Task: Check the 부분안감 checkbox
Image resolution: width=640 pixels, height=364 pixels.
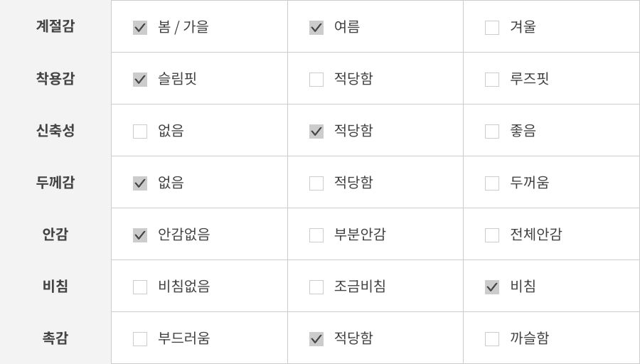Action: (316, 235)
